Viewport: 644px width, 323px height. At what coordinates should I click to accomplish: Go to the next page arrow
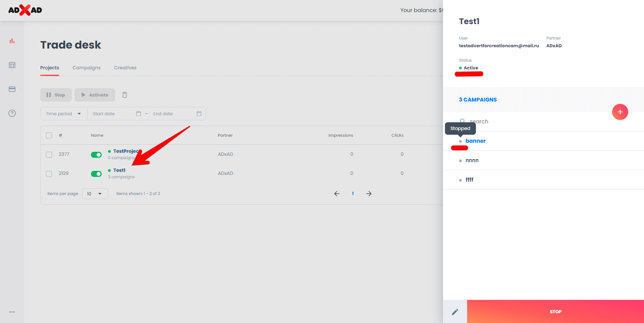pos(369,194)
